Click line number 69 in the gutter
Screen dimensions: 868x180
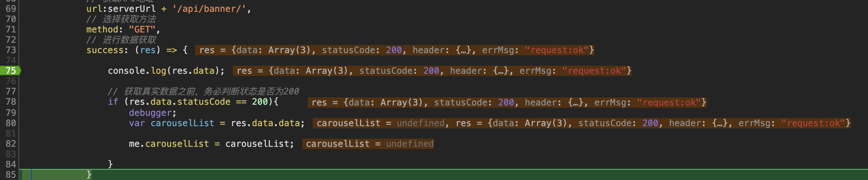click(x=11, y=8)
